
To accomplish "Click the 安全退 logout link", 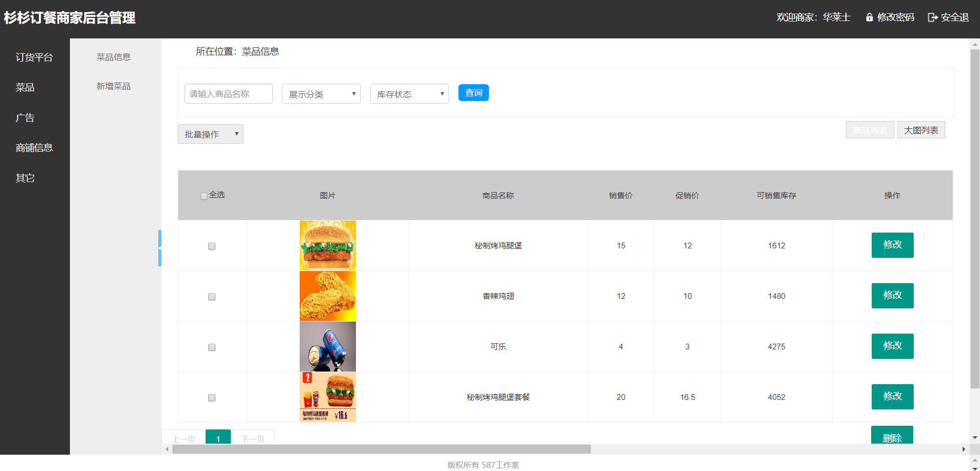I will 955,17.
